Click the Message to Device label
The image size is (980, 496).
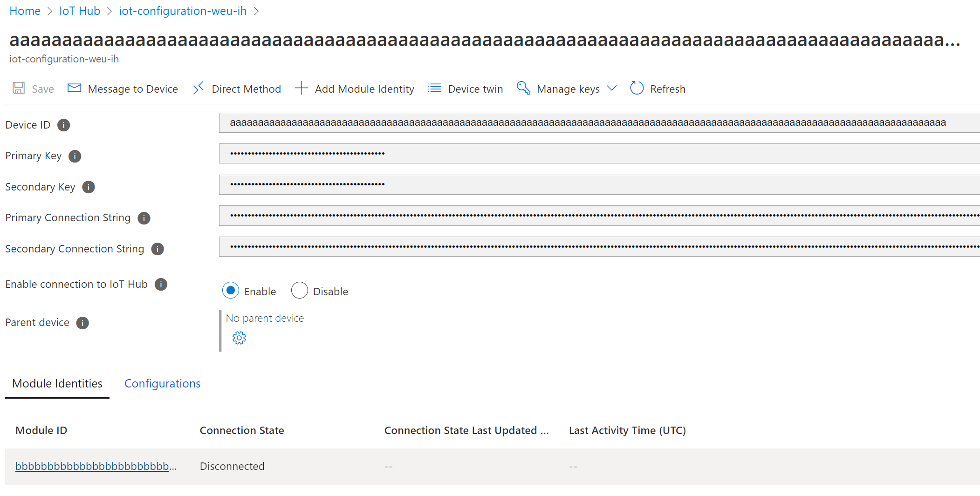[133, 89]
